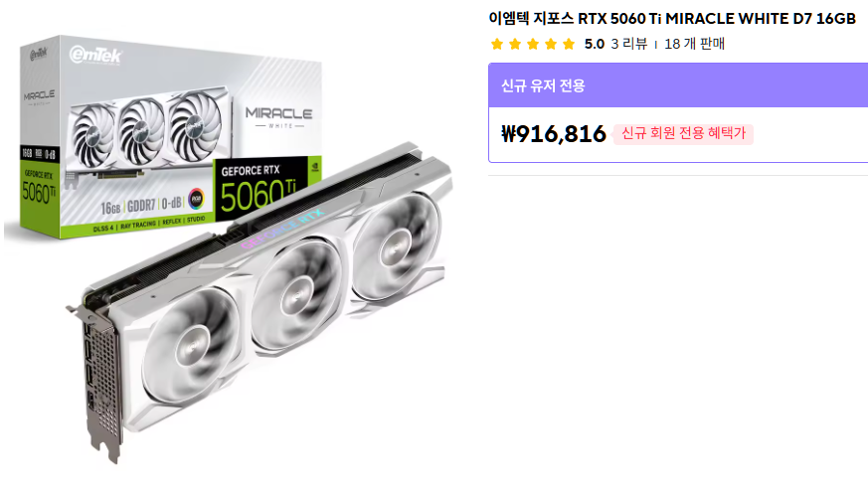The width and height of the screenshot is (868, 484).
Task: Click the second yellow rating star
Action: point(515,45)
